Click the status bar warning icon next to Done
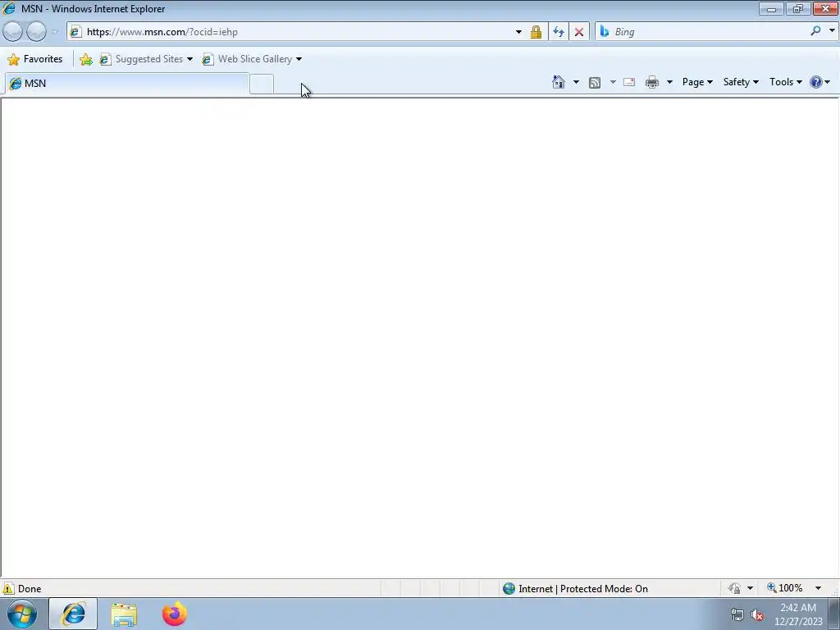The width and height of the screenshot is (840, 630). [x=8, y=588]
